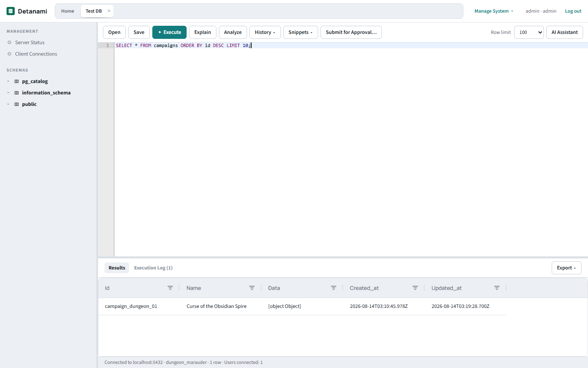Image resolution: width=588 pixels, height=368 pixels.
Task: Click the Log out link
Action: point(573,11)
